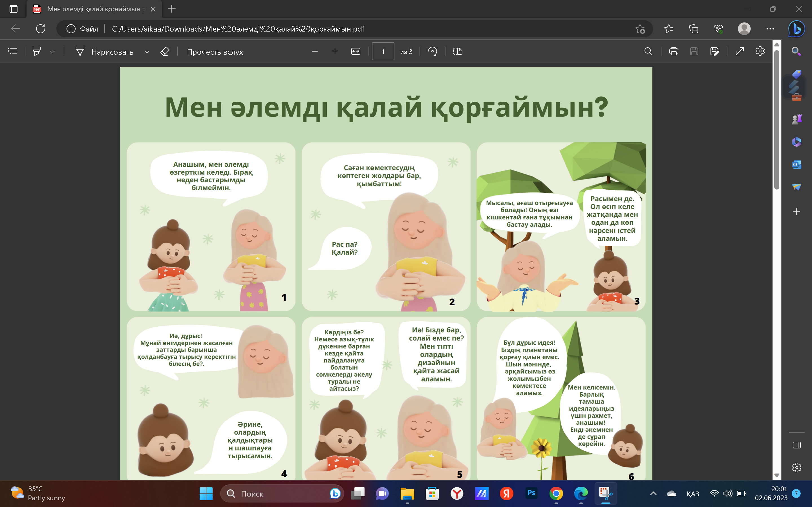This screenshot has height=507, width=812.
Task: Toggle the fit to width icon
Action: (x=356, y=51)
